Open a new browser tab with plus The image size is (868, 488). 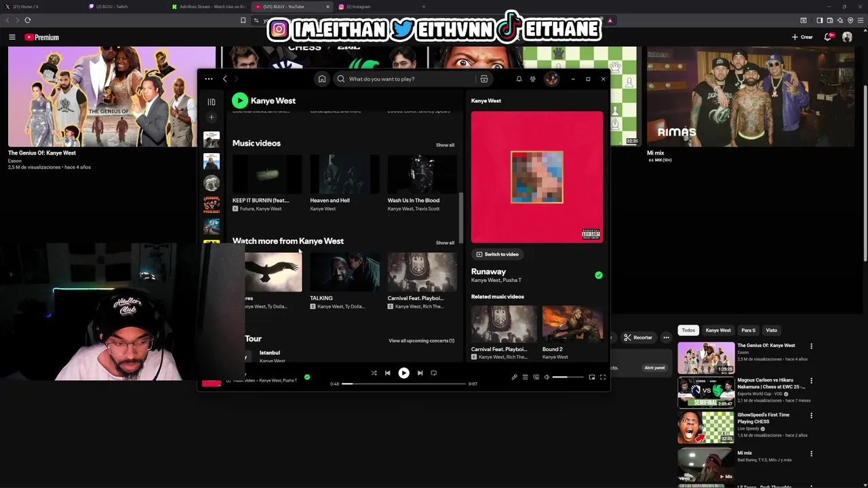(424, 7)
